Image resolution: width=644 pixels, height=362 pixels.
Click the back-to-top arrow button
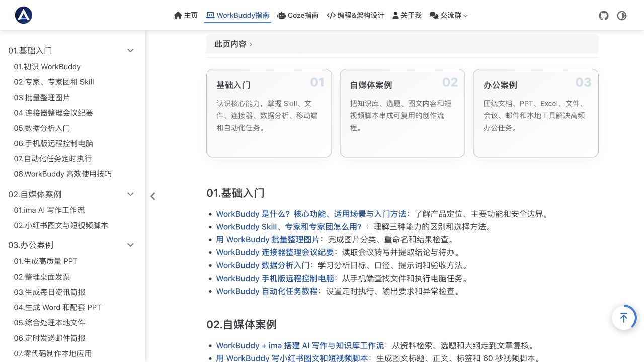624,318
